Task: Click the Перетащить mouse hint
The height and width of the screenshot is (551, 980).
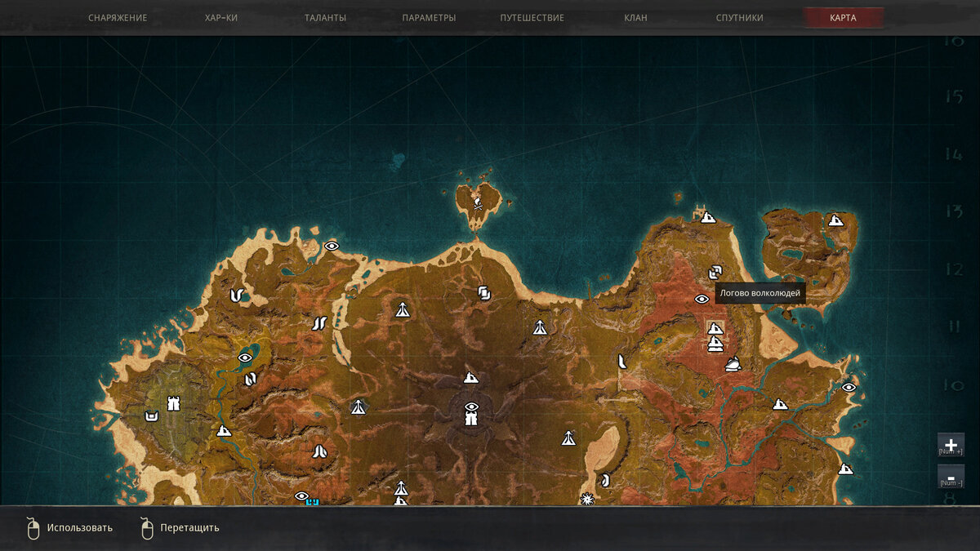Action: pos(180,528)
